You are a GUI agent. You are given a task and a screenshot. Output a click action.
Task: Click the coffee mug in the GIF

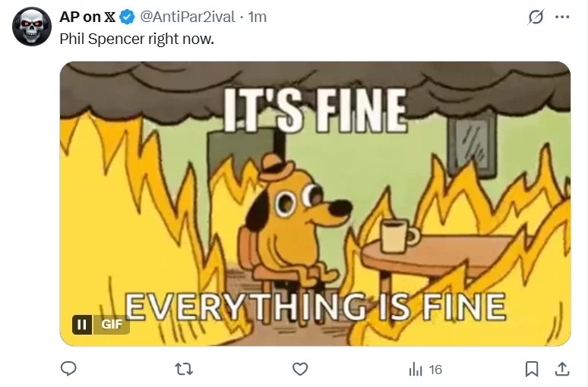pos(399,236)
